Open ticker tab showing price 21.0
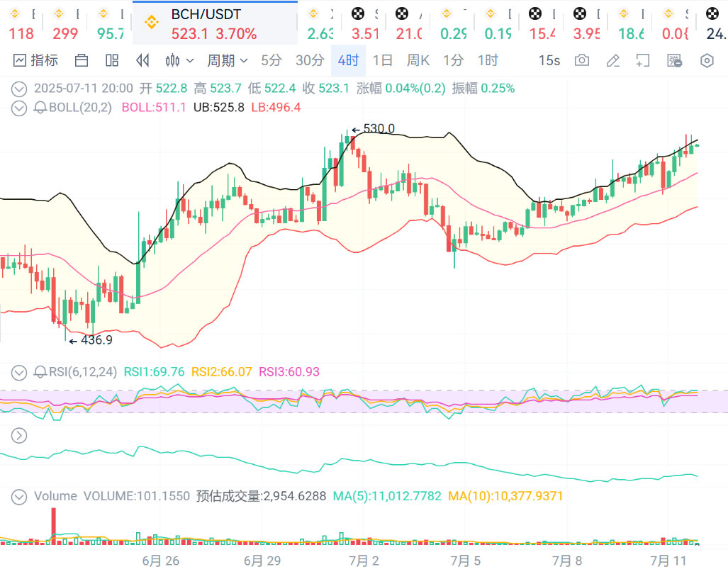The height and width of the screenshot is (574, 728). coord(408,23)
